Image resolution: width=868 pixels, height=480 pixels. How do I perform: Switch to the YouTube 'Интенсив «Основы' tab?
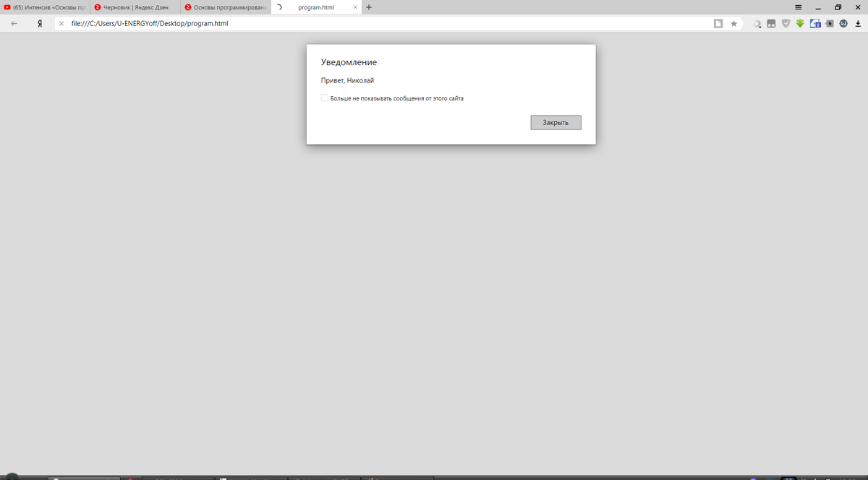coord(45,7)
